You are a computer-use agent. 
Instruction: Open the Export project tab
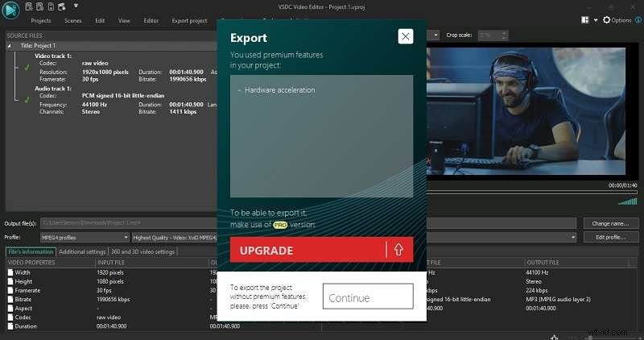click(189, 21)
